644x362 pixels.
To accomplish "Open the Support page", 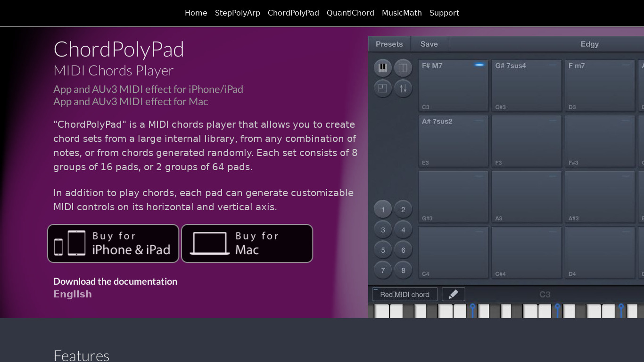I will point(444,13).
